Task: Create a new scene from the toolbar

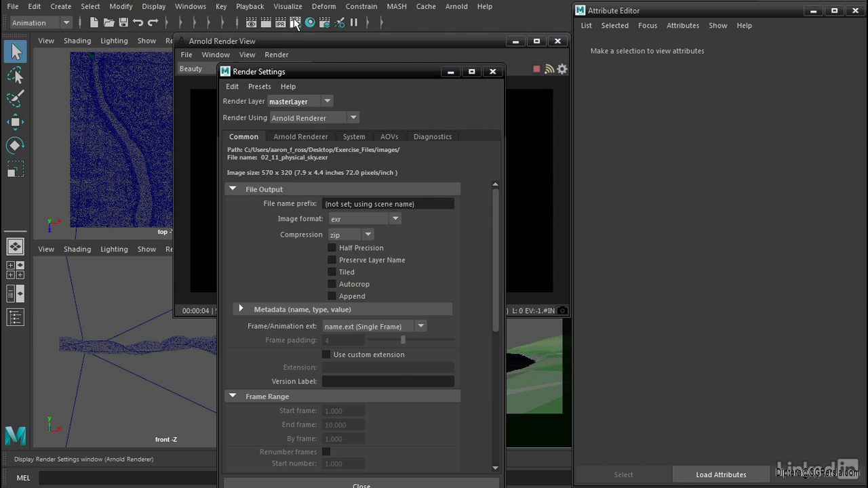Action: tap(94, 22)
